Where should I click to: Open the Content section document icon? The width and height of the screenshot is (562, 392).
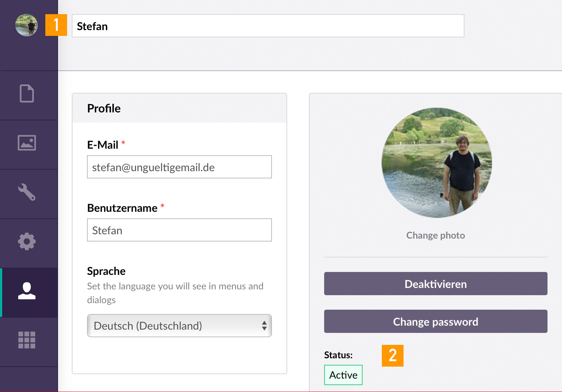click(27, 94)
